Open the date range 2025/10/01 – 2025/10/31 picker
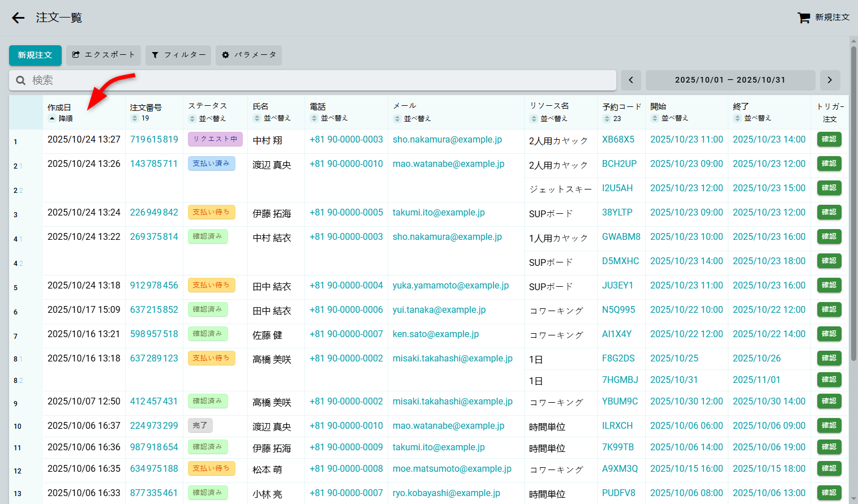This screenshot has height=504, width=858. [x=730, y=80]
